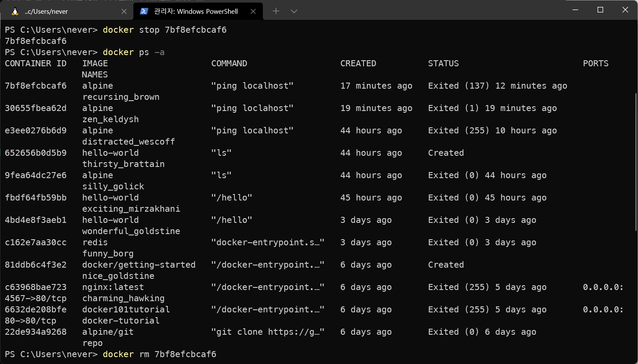Click status Exited (137) 12 minutes ago
The width and height of the screenshot is (638, 364).
point(498,86)
